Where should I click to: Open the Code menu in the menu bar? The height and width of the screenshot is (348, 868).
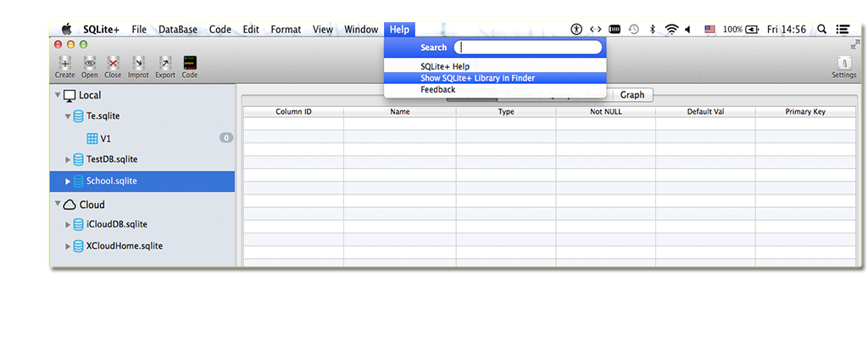pyautogui.click(x=220, y=30)
